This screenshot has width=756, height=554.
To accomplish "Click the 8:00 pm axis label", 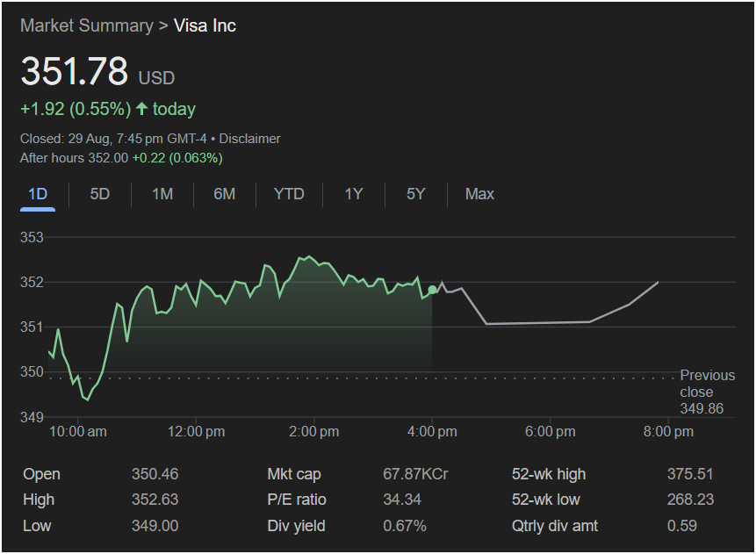I will coord(668,432).
